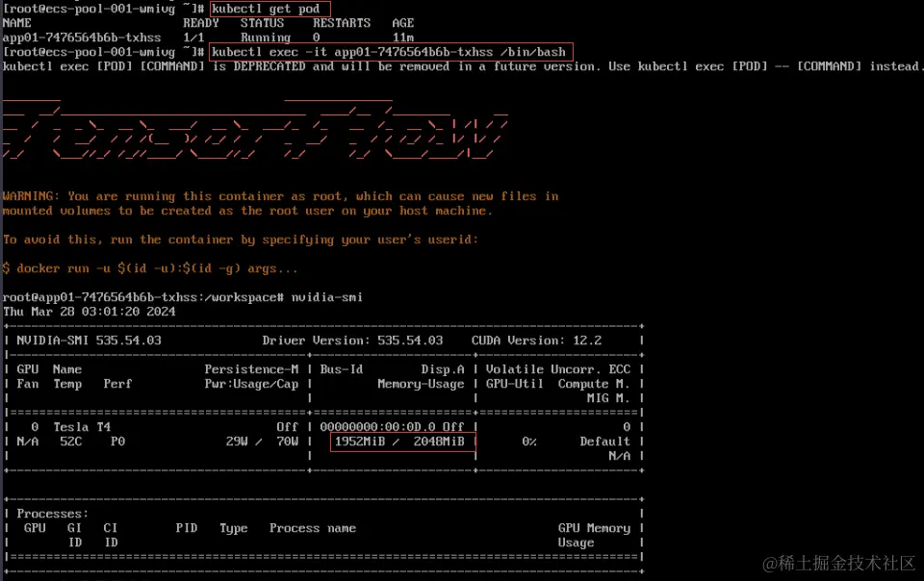Click the 'Running' status value
The height and width of the screenshot is (581, 924).
tap(266, 38)
